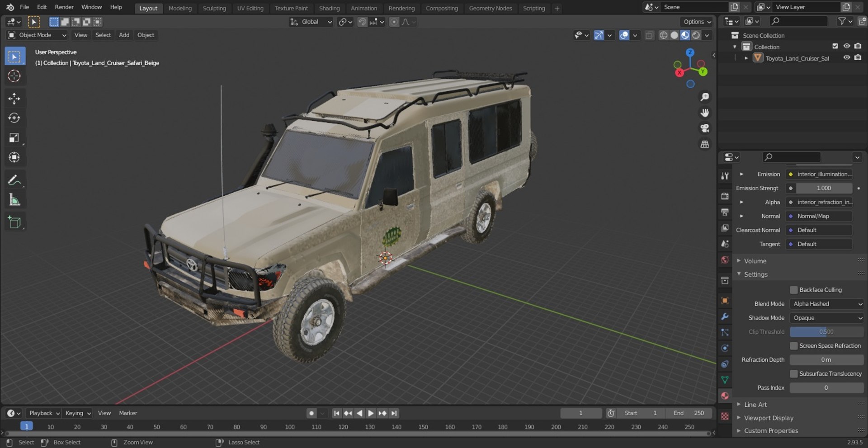Open the Physics properties tab

point(725,348)
